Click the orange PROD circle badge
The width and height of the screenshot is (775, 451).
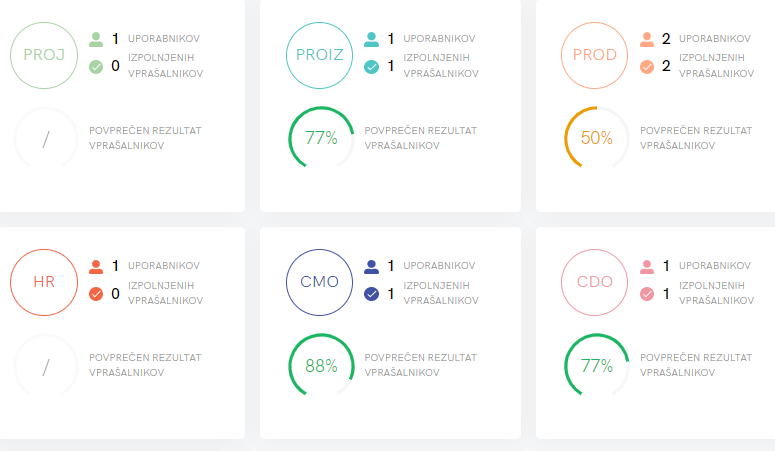(x=596, y=55)
